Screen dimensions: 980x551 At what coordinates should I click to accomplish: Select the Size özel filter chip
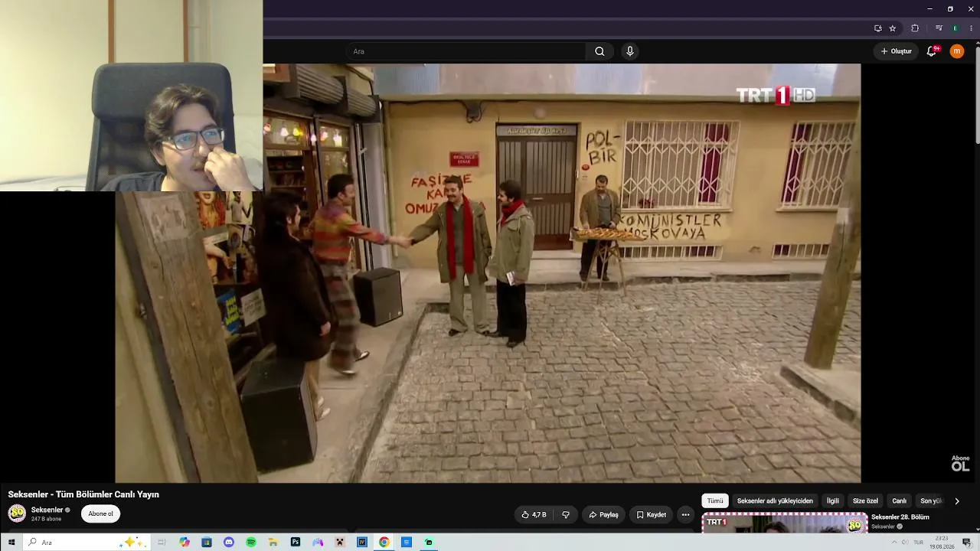point(865,501)
